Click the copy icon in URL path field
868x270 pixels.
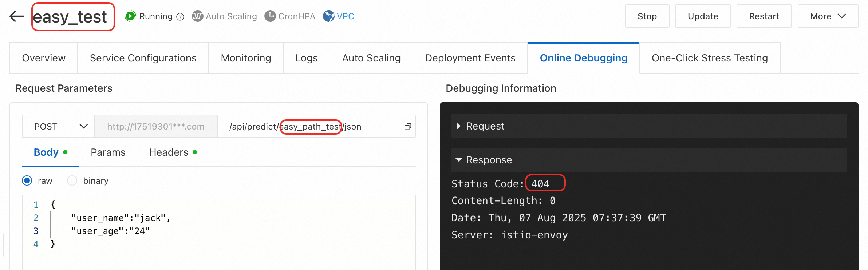click(x=407, y=127)
